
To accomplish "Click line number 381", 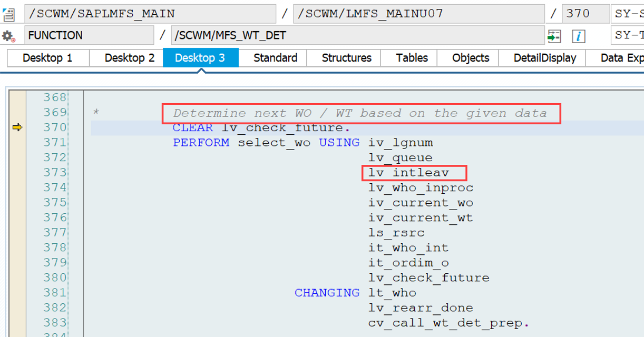I will tap(55, 292).
